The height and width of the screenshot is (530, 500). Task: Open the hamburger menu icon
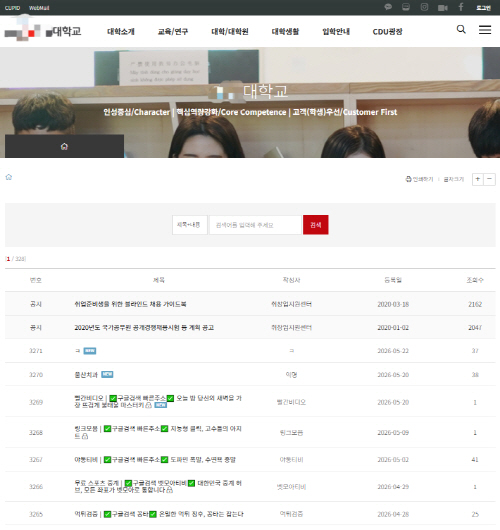(485, 30)
